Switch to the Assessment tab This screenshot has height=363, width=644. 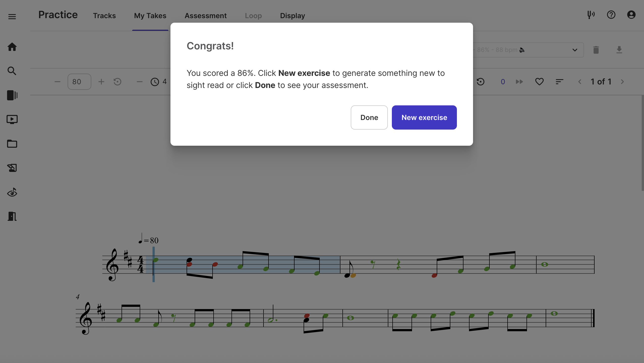[x=206, y=15]
